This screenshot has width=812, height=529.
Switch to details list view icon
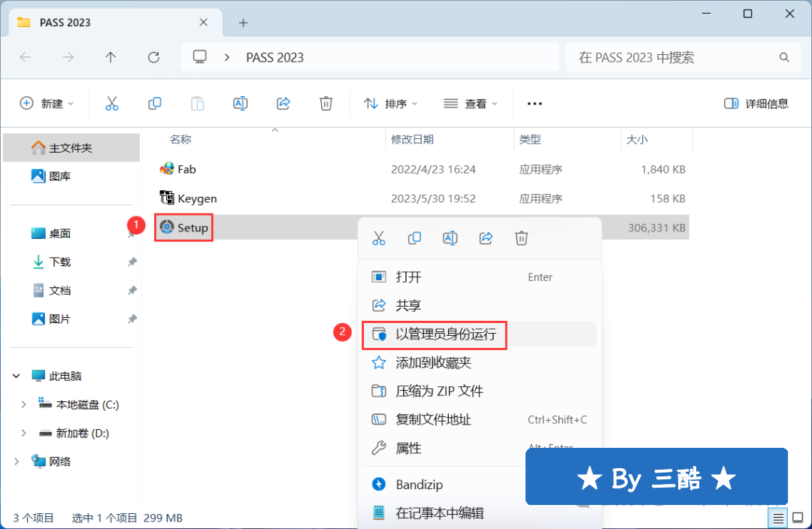(778, 518)
